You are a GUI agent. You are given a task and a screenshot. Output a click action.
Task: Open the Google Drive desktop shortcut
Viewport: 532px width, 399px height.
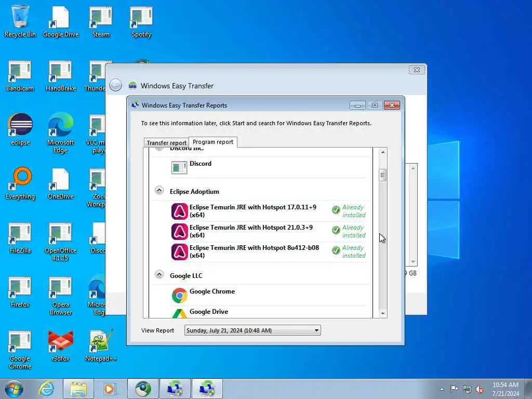[x=61, y=21]
